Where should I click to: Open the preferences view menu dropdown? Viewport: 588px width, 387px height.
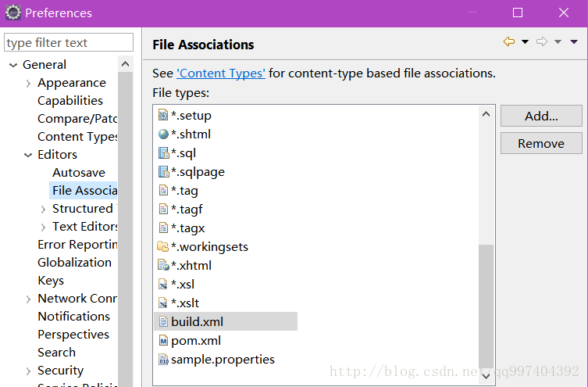click(x=574, y=41)
